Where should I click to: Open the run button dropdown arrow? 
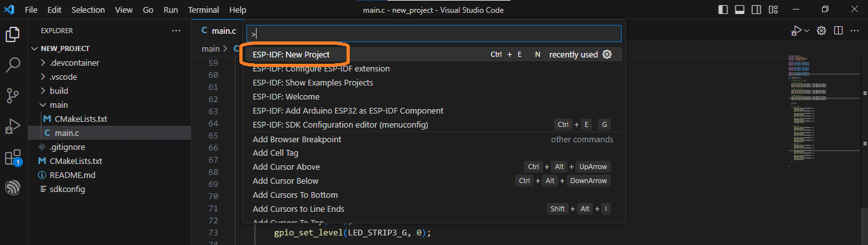coord(806,31)
